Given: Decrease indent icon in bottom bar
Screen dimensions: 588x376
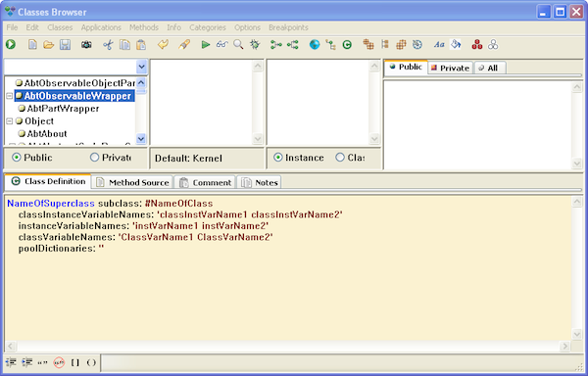Looking at the screenshot, I should point(11,362).
